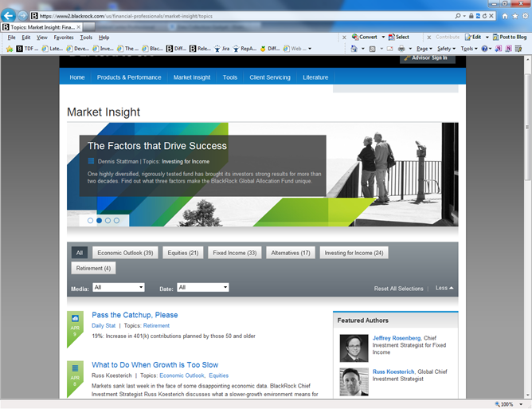
Task: Click the Edit button in Contribute toolbar
Action: point(473,37)
